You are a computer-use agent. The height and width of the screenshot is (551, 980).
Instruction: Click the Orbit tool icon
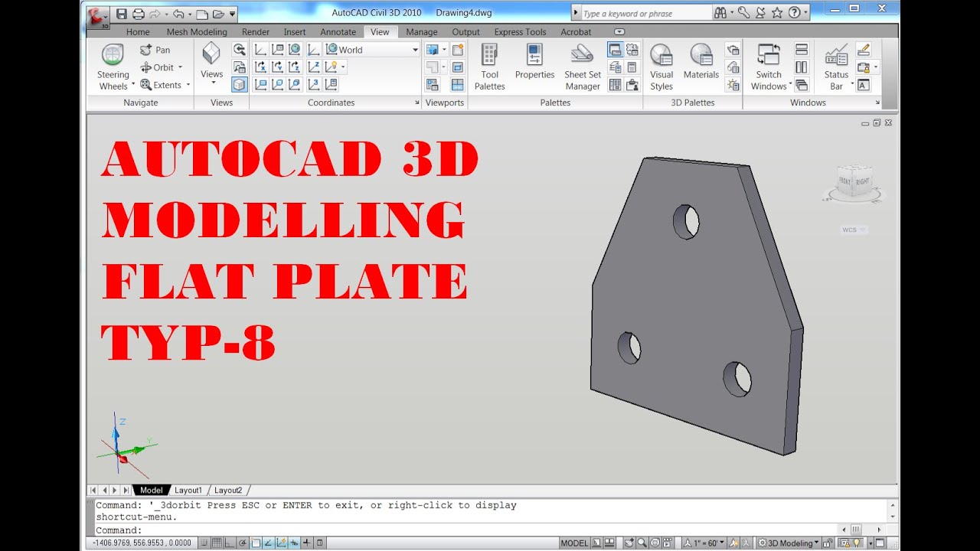(146, 67)
